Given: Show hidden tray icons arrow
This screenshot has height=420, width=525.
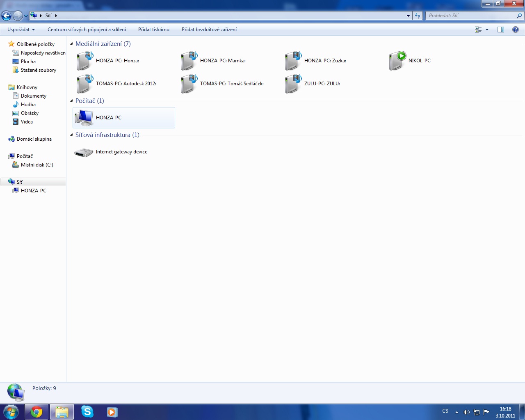Looking at the screenshot, I should (457, 412).
